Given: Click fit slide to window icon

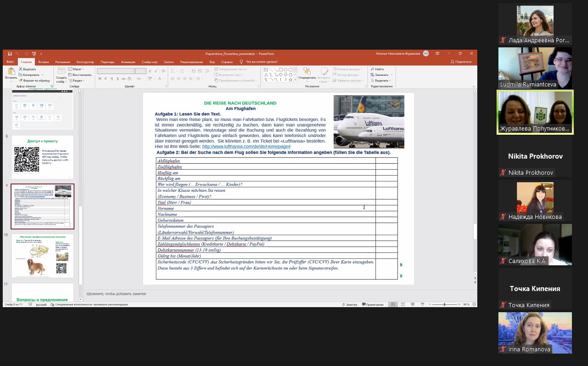Looking at the screenshot, I should coord(474,304).
